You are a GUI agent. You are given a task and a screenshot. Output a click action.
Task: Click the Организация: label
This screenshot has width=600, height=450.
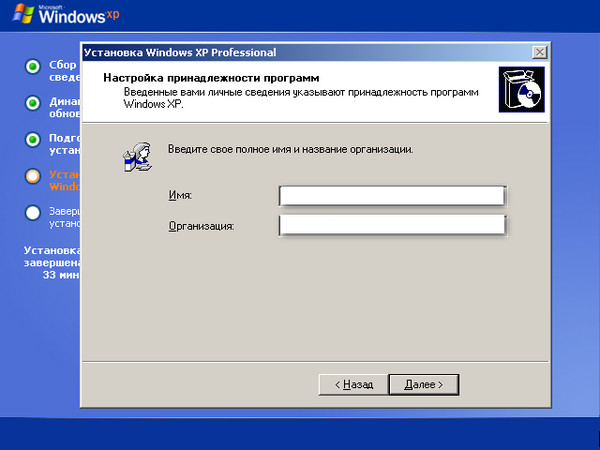tap(201, 226)
